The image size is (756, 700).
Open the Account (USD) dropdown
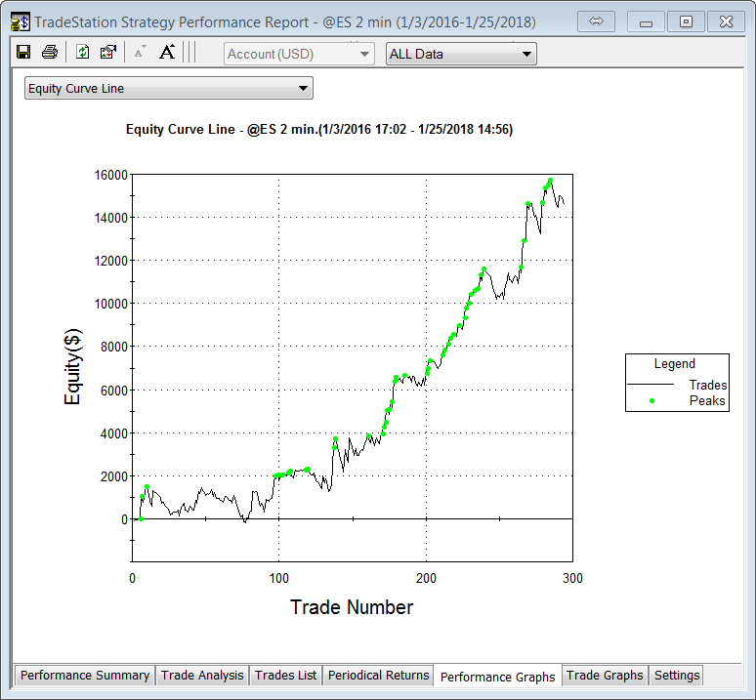click(x=299, y=54)
